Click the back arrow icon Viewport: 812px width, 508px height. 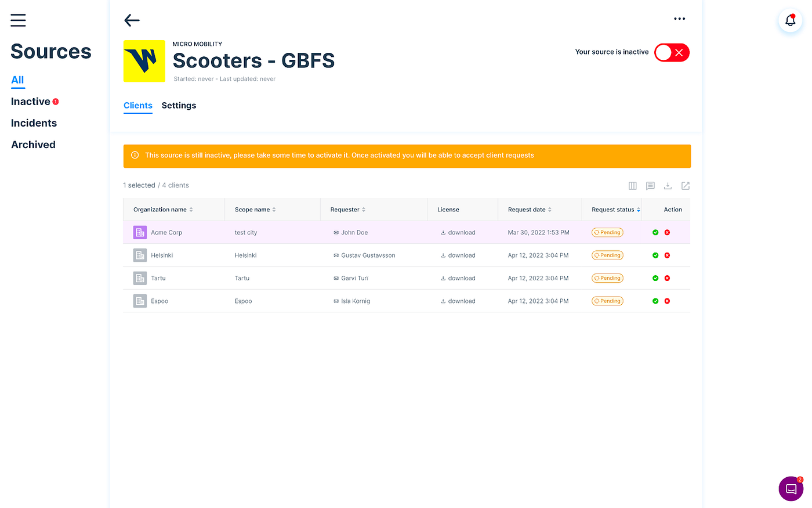(132, 20)
